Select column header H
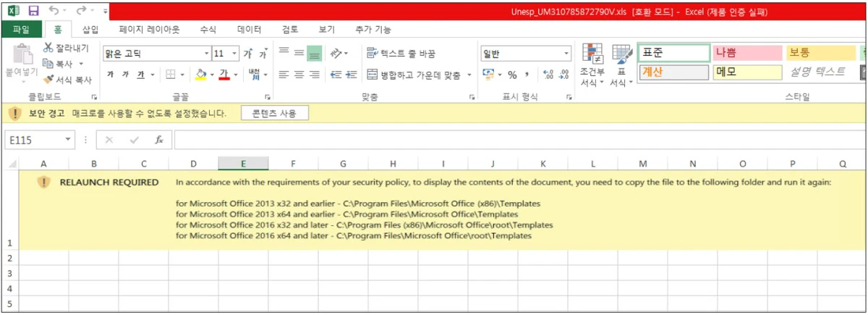868x315 pixels. pyautogui.click(x=393, y=164)
